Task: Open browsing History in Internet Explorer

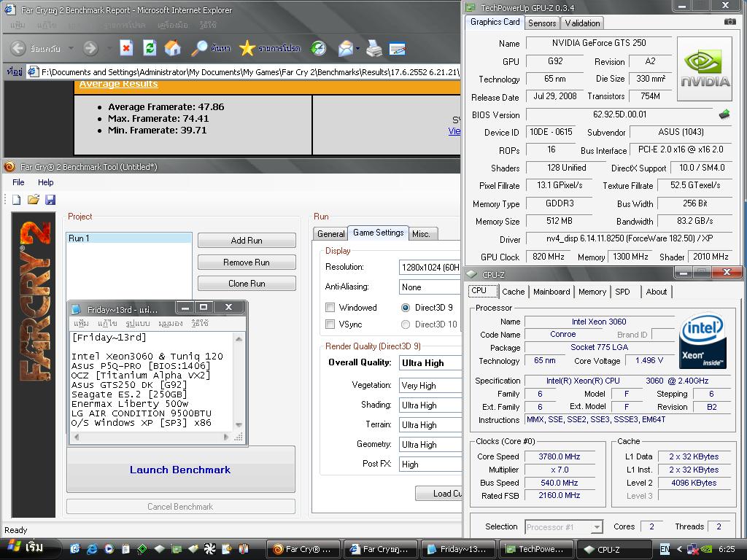Action: (318, 48)
